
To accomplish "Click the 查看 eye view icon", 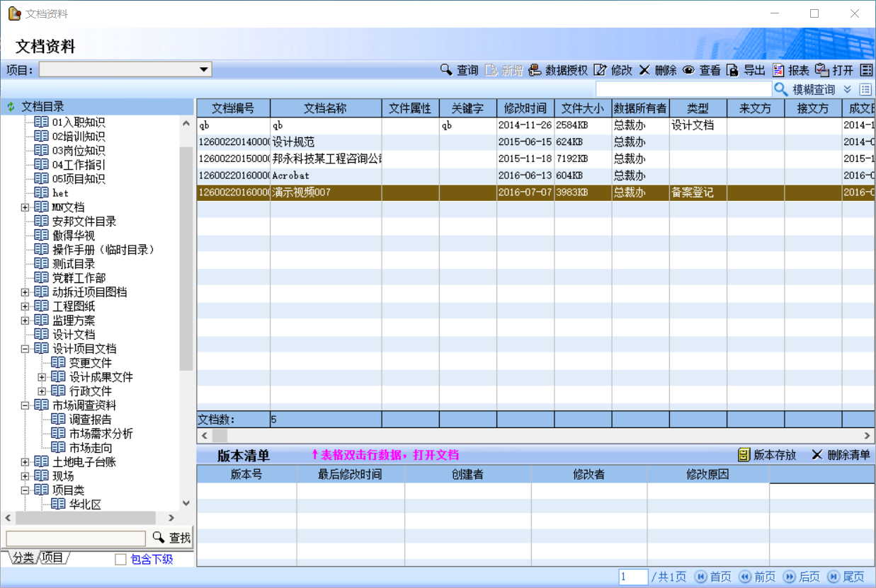I will tap(688, 70).
